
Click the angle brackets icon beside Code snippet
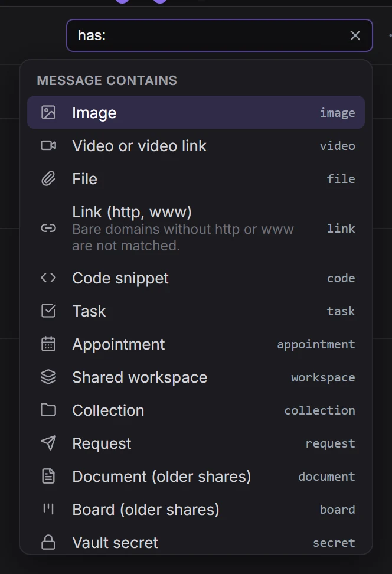click(x=48, y=278)
